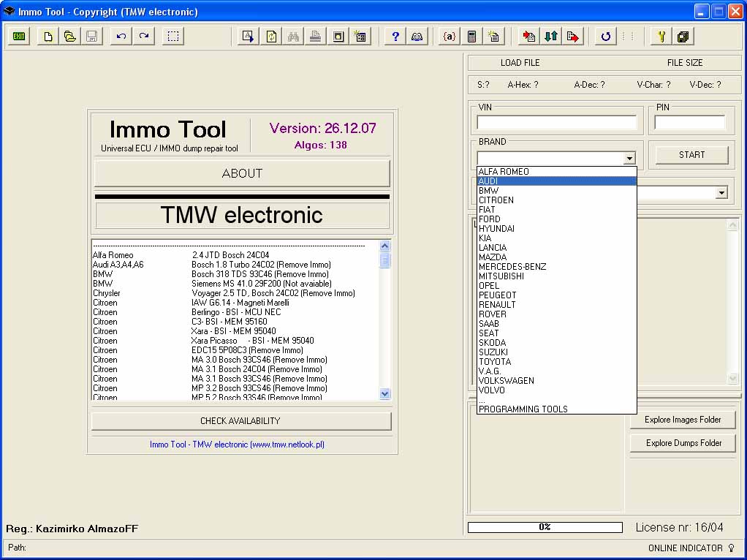Open the calculator icon
This screenshot has width=747, height=560.
click(471, 37)
